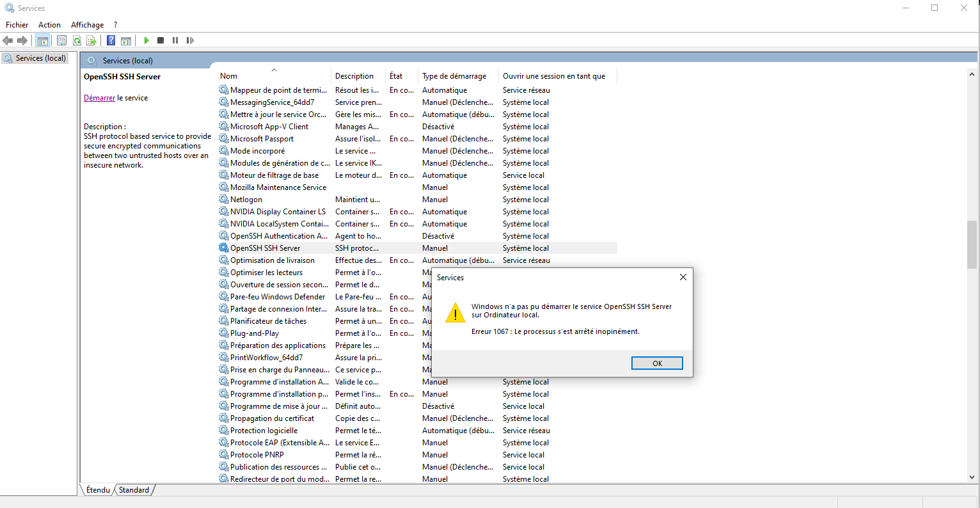
Task: Click gear icon of Mode incorporé row
Action: (224, 150)
